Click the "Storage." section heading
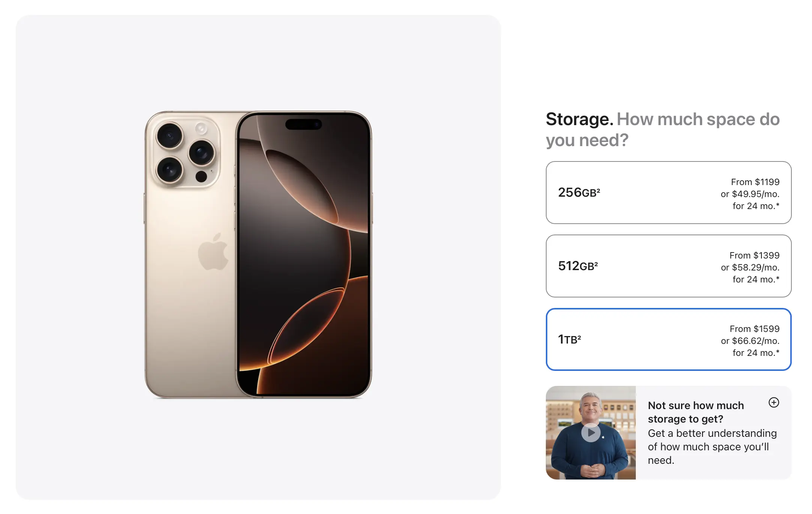 tap(579, 120)
